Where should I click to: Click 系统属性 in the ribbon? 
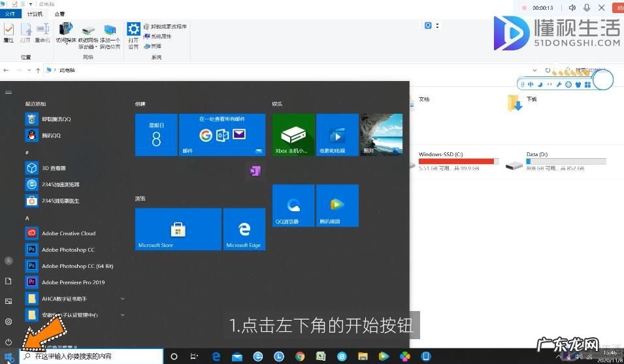157,36
